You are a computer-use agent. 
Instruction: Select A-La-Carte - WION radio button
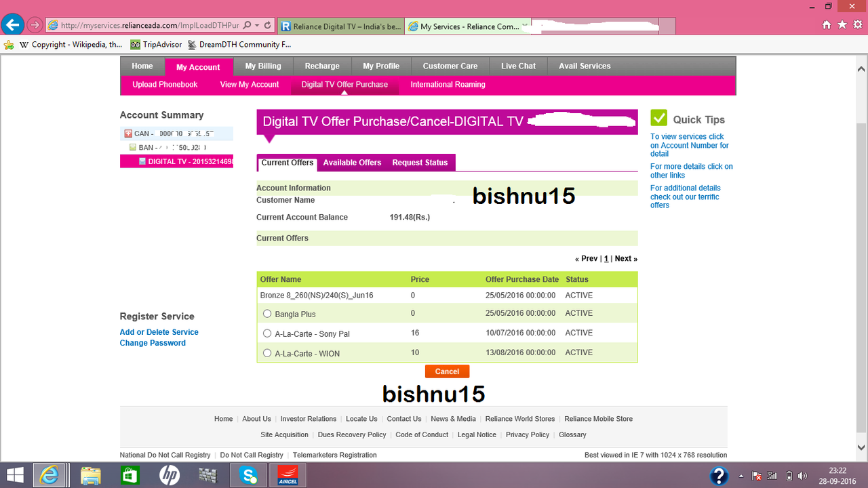pos(267,353)
